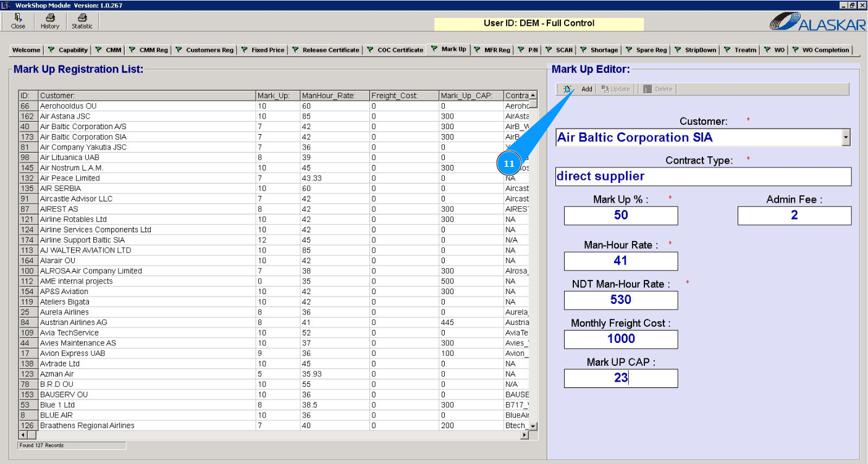Select the Braathens Regional Airlines row
This screenshot has height=464, width=868.
(x=274, y=426)
